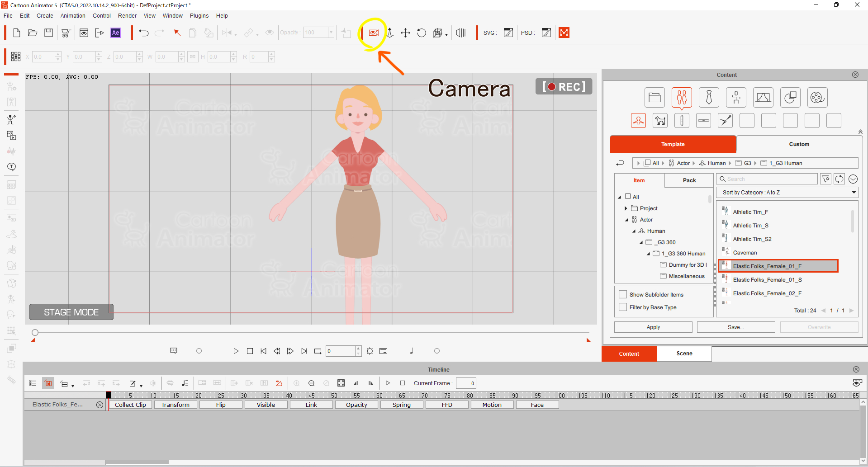The width and height of the screenshot is (868, 467).
Task: Expand the Project tree node
Action: coord(626,208)
